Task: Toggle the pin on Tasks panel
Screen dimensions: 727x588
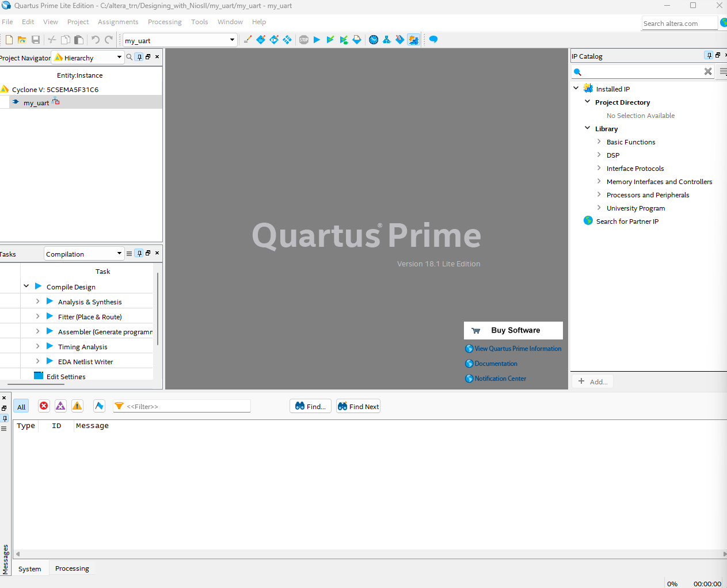Action: coord(139,253)
